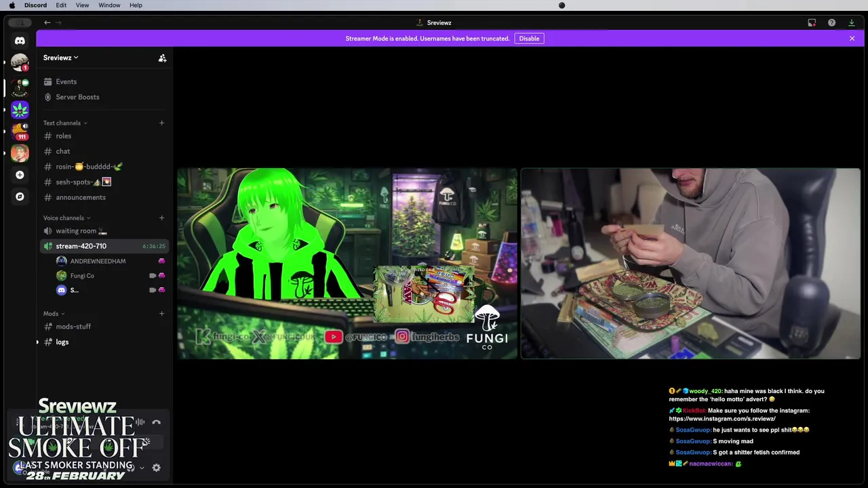Open User Settings gear icon
This screenshot has width=868, height=488.
pyautogui.click(x=156, y=468)
